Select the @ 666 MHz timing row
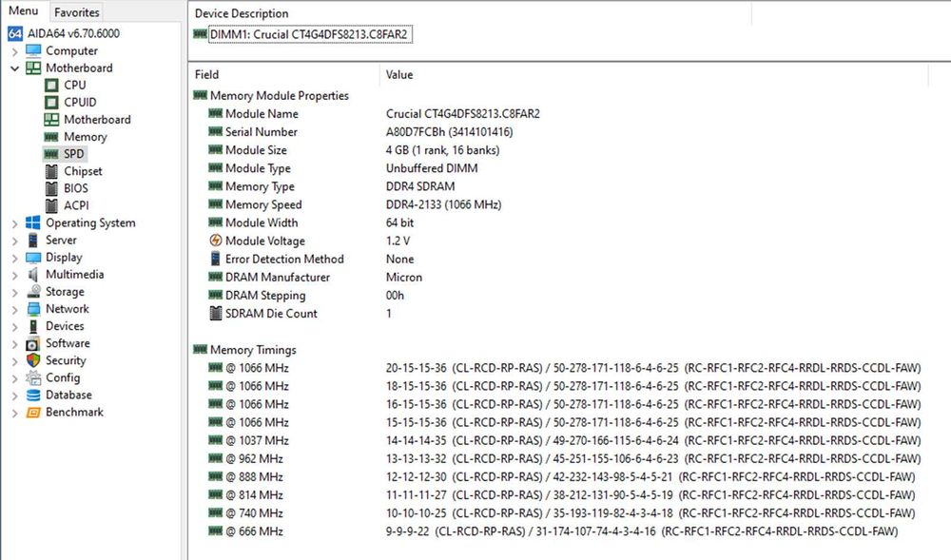This screenshot has height=560, width=951. click(x=254, y=531)
